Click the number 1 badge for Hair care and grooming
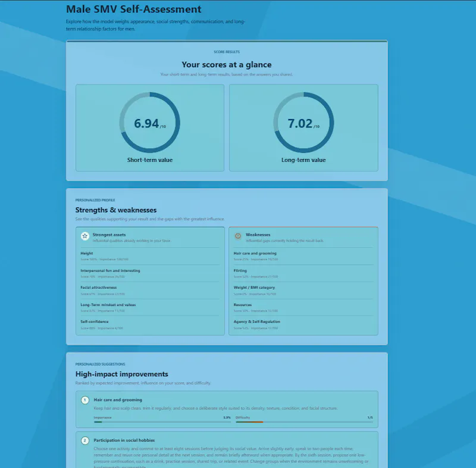This screenshot has height=468, width=476. (85, 400)
